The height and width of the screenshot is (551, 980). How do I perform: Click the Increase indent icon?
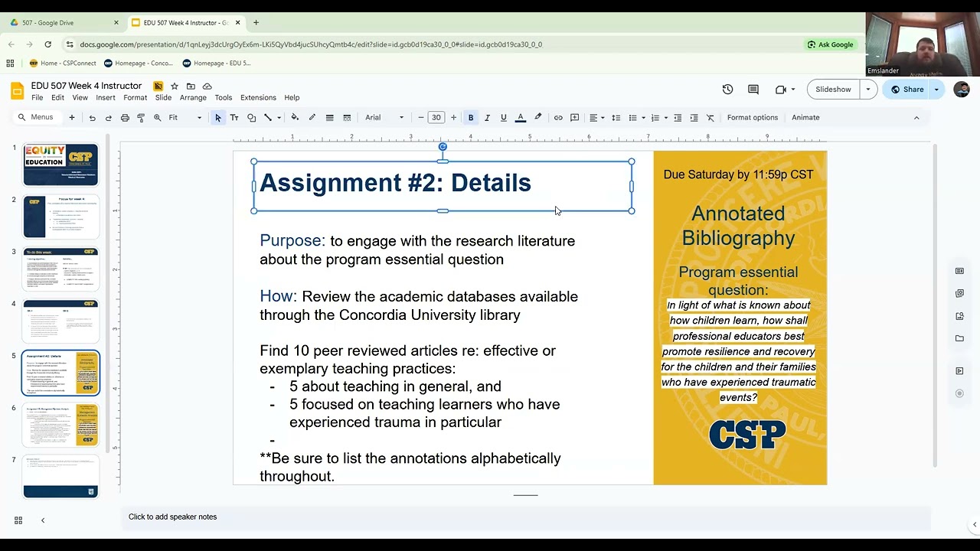[694, 118]
